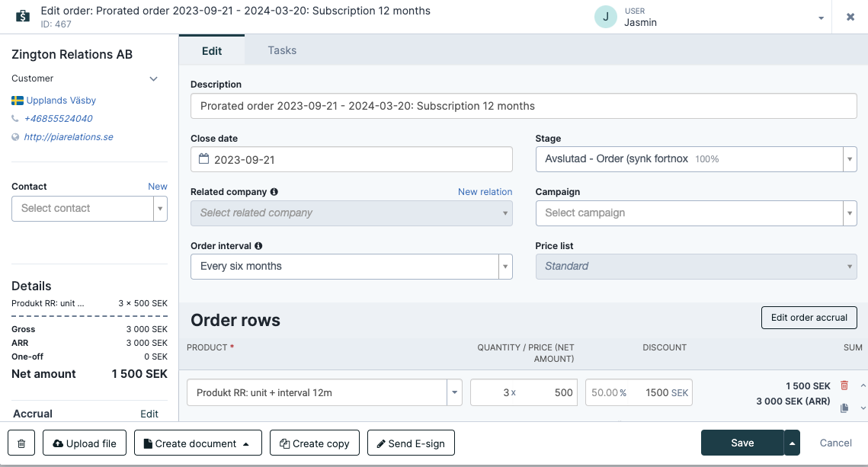Click the Produkt RR: unit detail row
This screenshot has height=467, width=868.
[x=89, y=303]
